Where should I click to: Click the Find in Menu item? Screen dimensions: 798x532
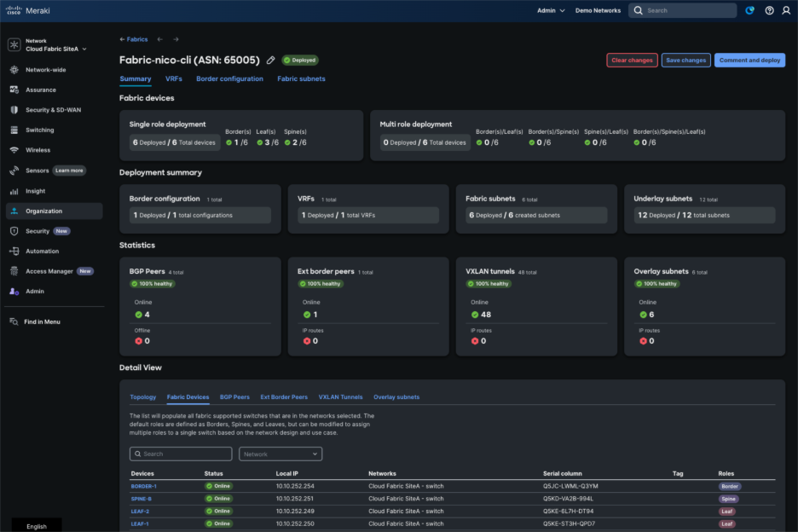pos(42,321)
